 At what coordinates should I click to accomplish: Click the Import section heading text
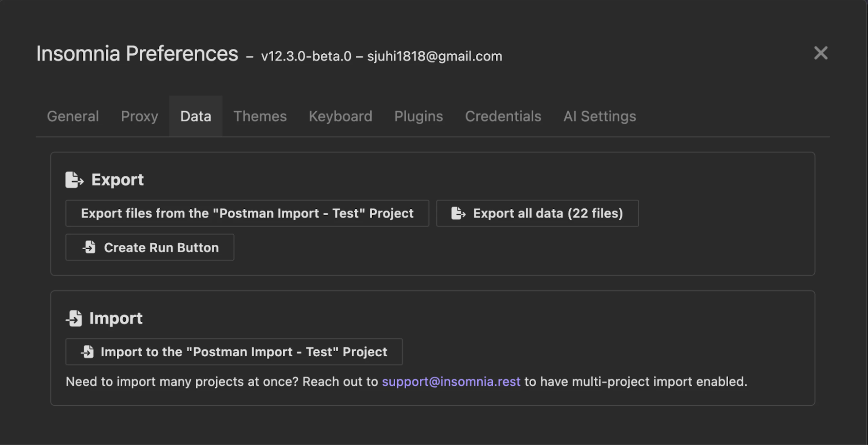116,318
